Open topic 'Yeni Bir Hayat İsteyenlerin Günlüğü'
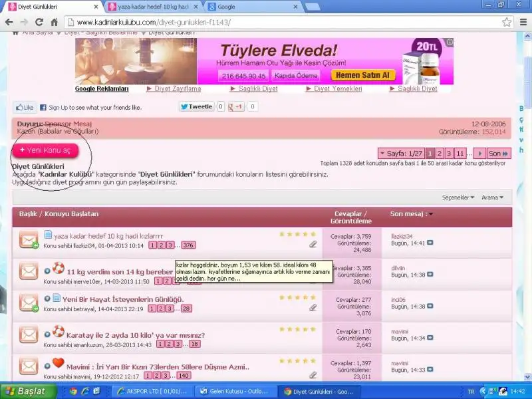This screenshot has height=399, width=532. coord(123,299)
